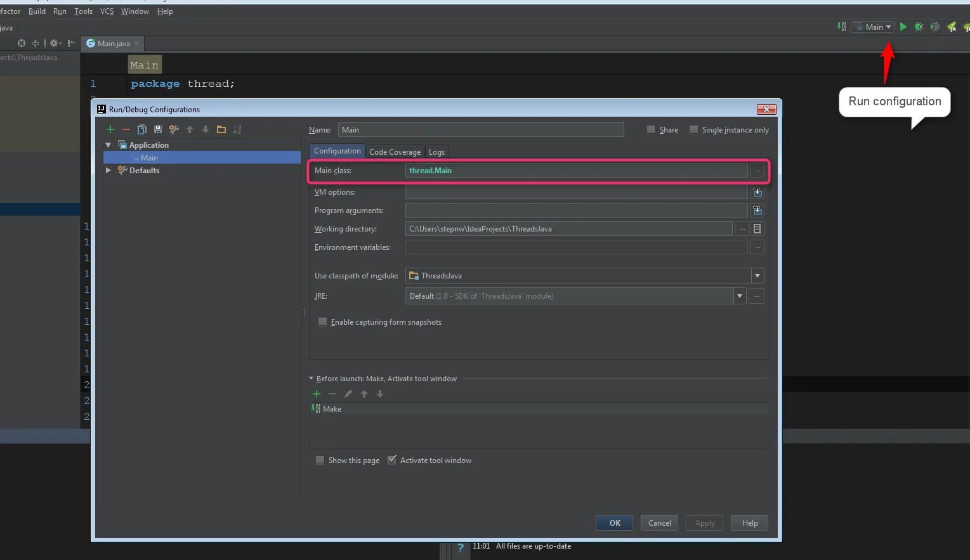Open the Environment variables editor with the ellipsis button
The width and height of the screenshot is (970, 560).
[x=757, y=247]
